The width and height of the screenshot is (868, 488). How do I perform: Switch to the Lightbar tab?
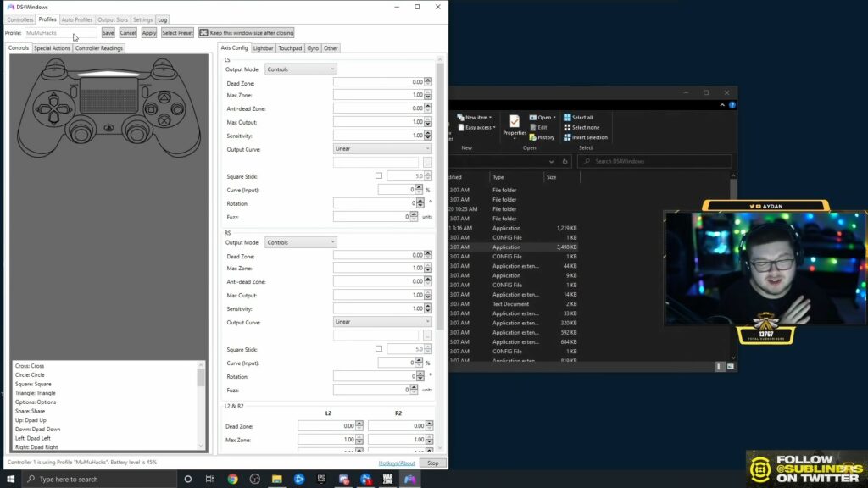point(263,48)
